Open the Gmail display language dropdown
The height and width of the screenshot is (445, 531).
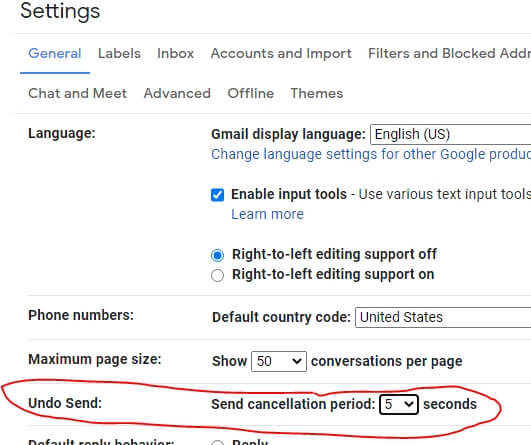[x=451, y=134]
